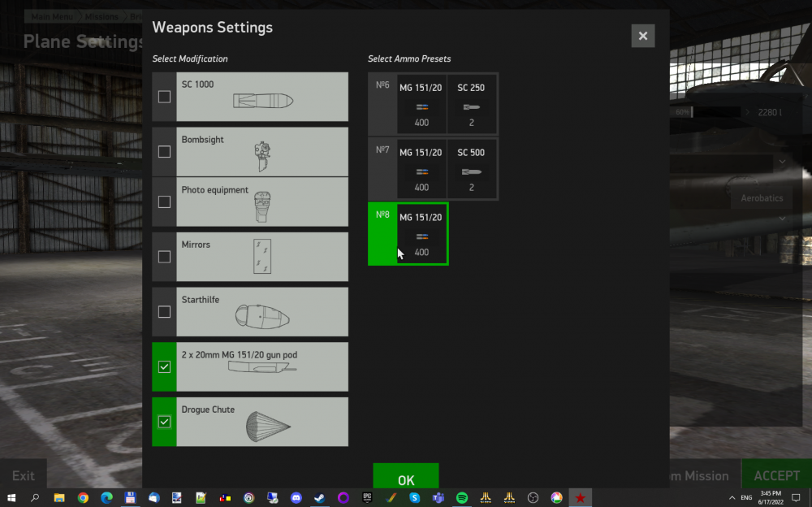Image resolution: width=812 pixels, height=507 pixels.
Task: Select ammo preset №6
Action: click(x=382, y=104)
